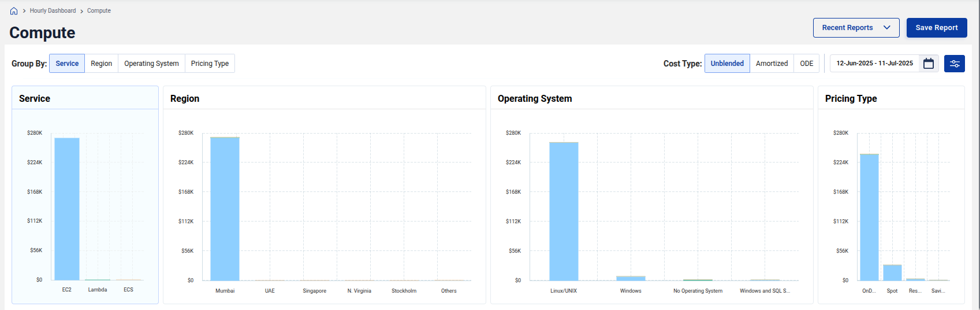Click the home icon in breadcrumb

[x=14, y=11]
